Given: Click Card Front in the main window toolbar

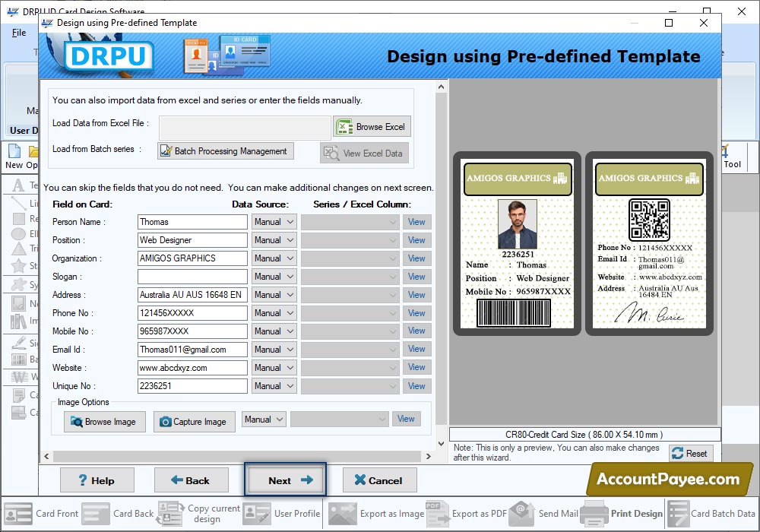Looking at the screenshot, I should [41, 514].
